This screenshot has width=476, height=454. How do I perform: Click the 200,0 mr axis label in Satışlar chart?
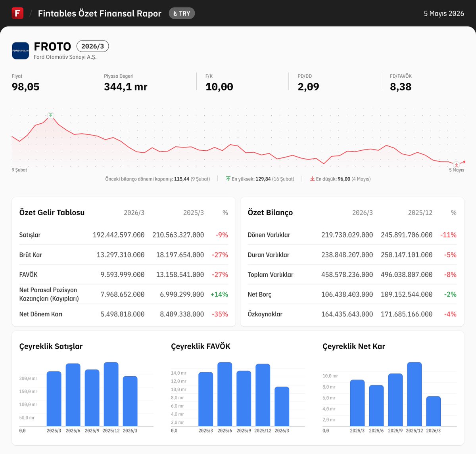point(28,379)
